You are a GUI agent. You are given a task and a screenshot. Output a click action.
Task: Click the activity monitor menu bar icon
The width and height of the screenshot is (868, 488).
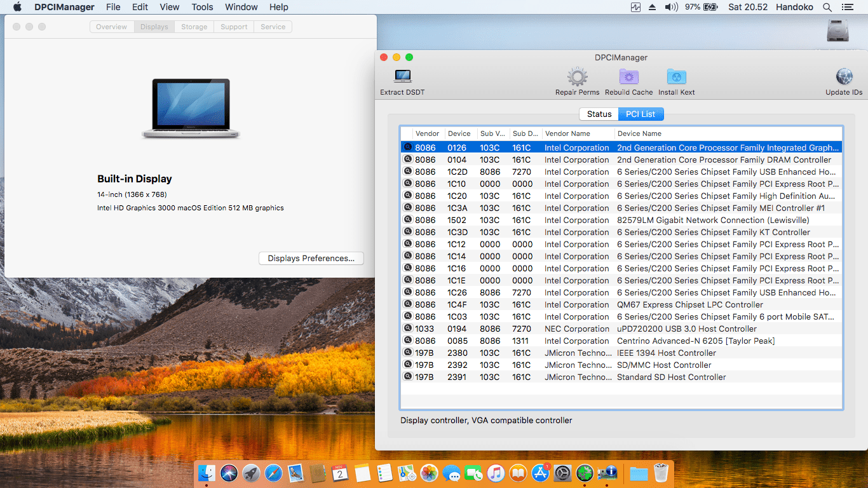(x=636, y=7)
